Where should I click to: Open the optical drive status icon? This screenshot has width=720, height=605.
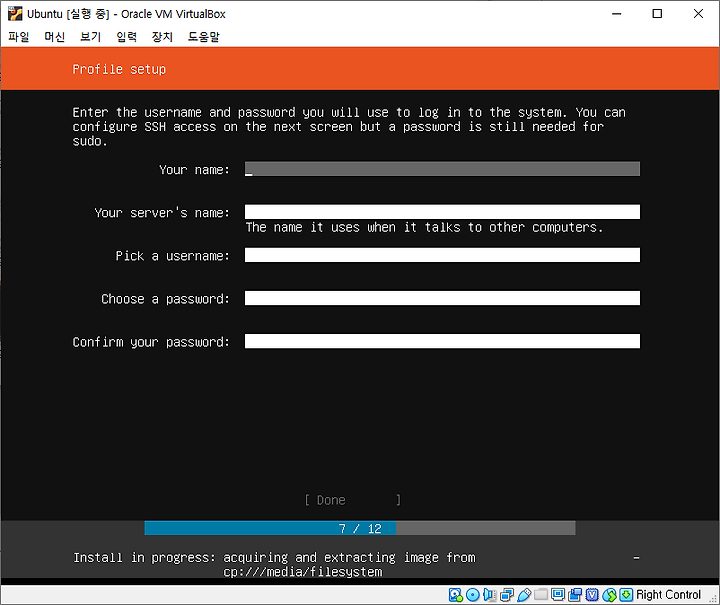pos(472,595)
